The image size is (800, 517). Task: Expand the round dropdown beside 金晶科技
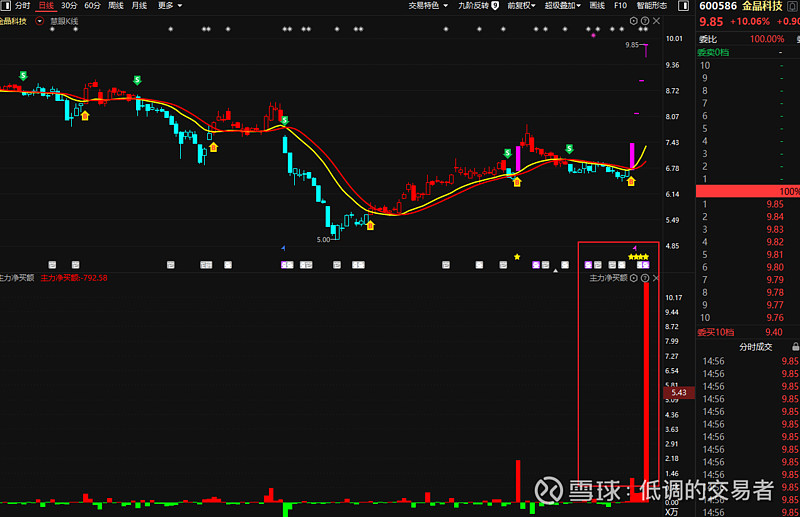39,21
